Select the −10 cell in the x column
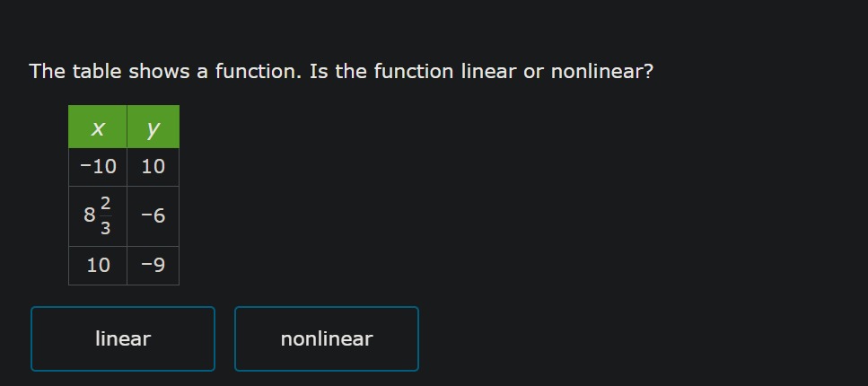 pos(98,167)
